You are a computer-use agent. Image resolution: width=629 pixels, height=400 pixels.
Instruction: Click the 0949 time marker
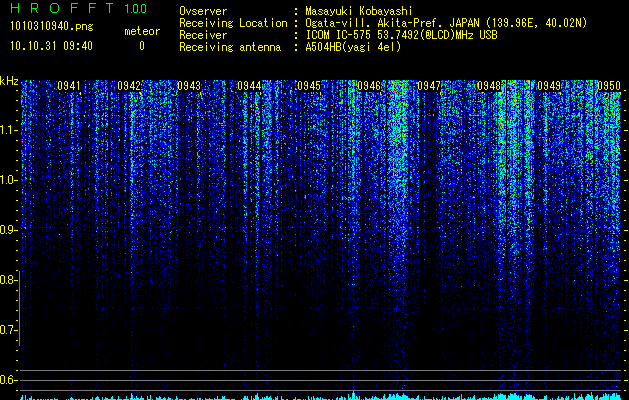[x=549, y=86]
